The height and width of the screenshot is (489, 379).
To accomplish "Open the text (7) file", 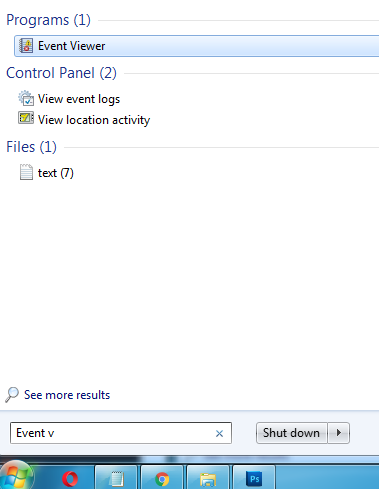I will [x=55, y=173].
